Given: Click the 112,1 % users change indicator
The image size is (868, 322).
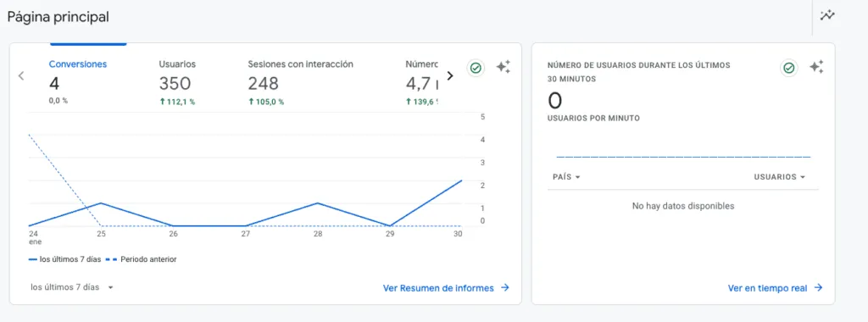Looking at the screenshot, I should tap(177, 102).
